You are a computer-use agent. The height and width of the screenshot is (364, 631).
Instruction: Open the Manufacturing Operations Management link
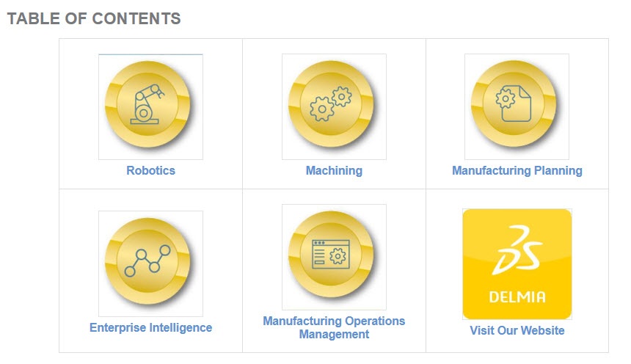334,327
